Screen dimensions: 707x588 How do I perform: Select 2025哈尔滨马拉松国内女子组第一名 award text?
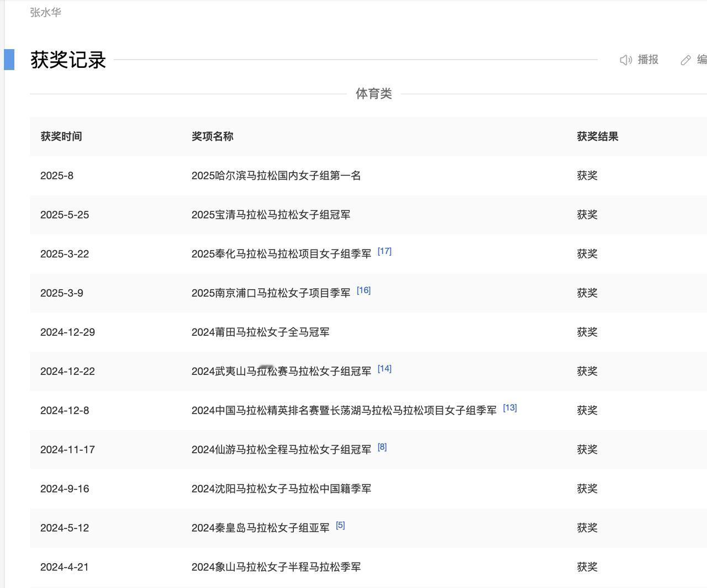point(276,176)
